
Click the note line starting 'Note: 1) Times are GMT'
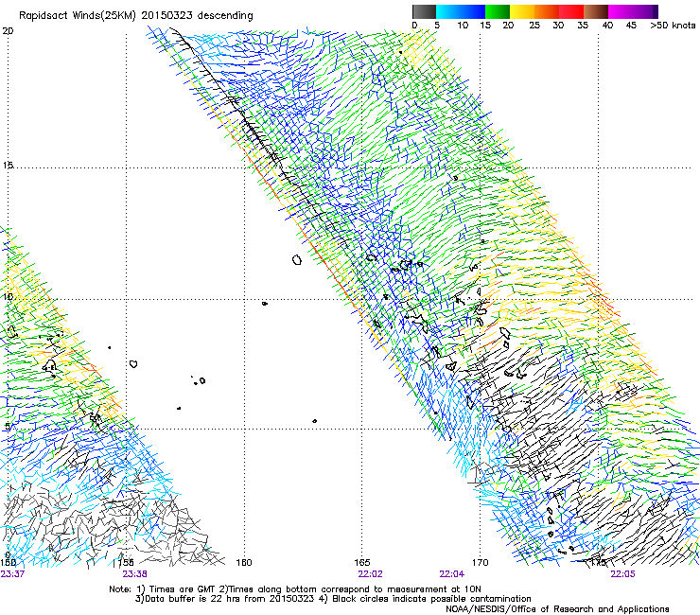(295, 589)
